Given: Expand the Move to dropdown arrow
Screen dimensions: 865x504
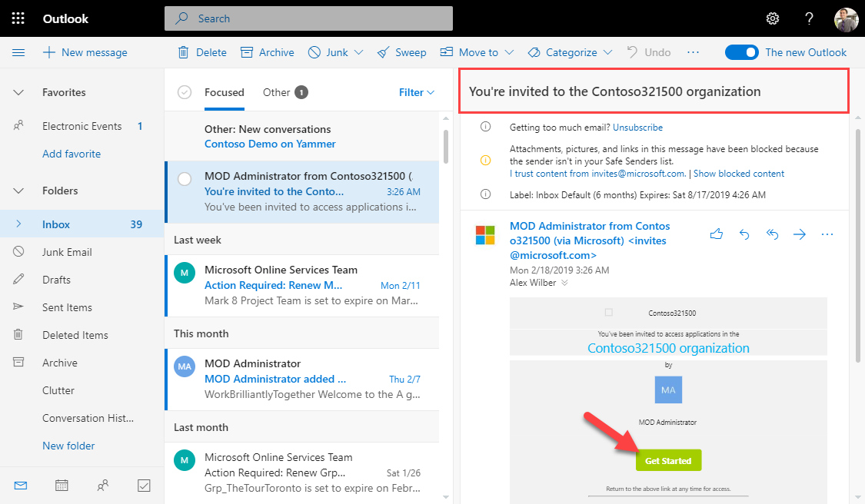Looking at the screenshot, I should (509, 52).
